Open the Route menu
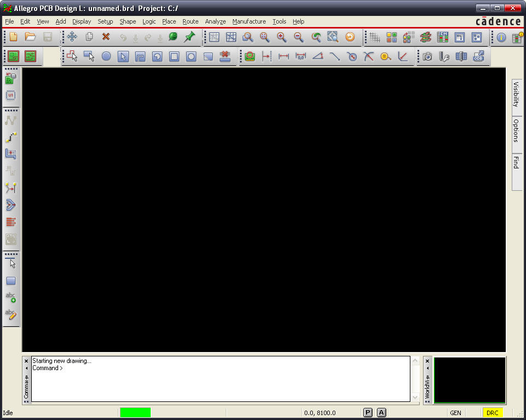Screen dimensions: 526x420 coord(191,21)
